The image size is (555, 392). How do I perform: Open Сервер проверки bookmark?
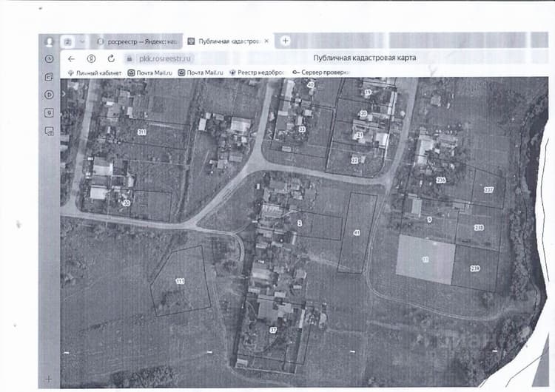[321, 72]
